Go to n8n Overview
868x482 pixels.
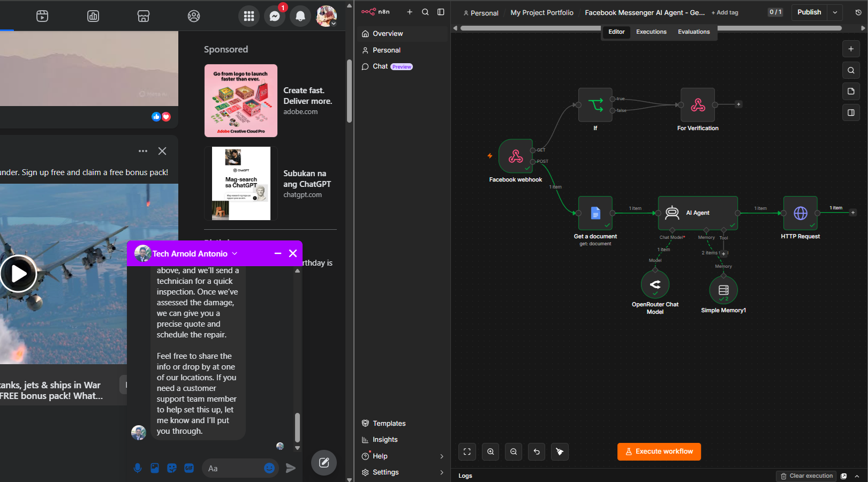tap(403, 34)
